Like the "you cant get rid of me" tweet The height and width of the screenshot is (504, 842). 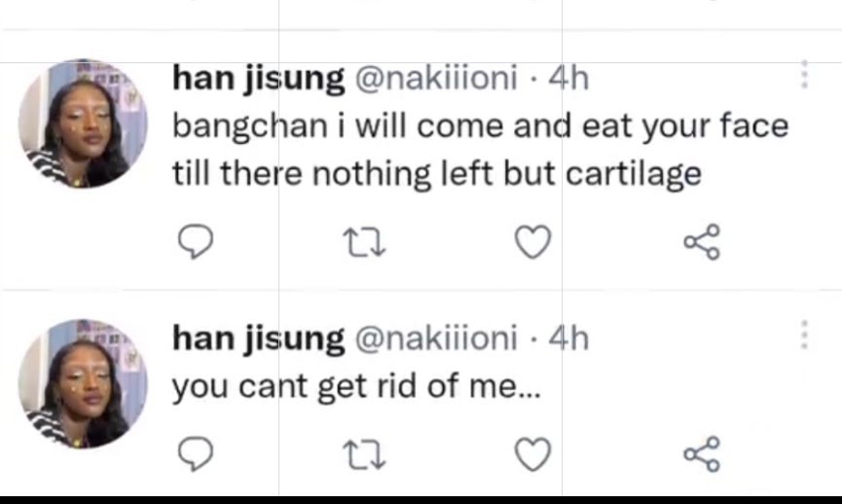(x=532, y=453)
